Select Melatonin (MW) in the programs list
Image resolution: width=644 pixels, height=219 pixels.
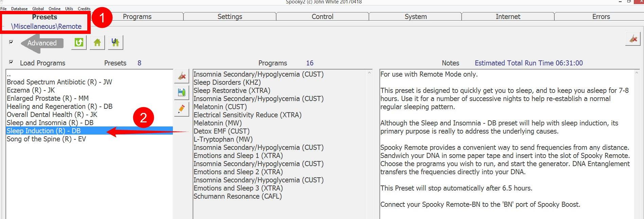pos(218,123)
